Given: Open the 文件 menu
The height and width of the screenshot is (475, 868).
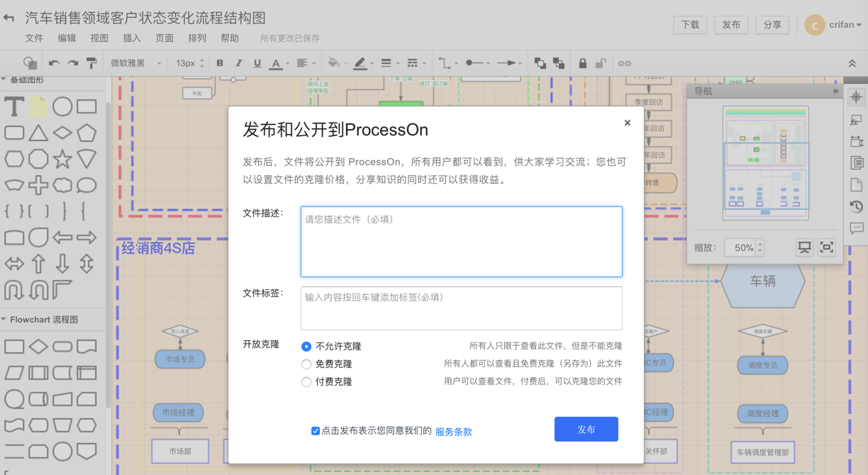Looking at the screenshot, I should pos(34,38).
